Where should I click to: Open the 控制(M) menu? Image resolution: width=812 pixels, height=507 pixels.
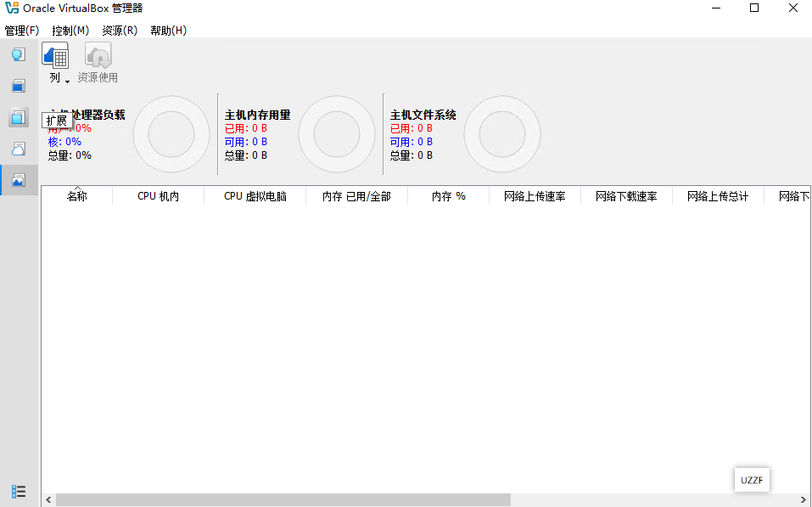tap(70, 30)
